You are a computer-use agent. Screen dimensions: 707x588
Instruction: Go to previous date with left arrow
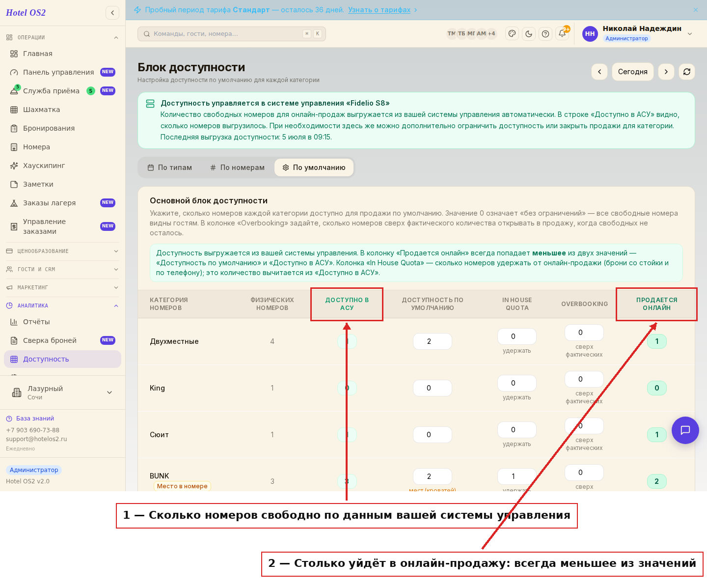click(x=599, y=72)
